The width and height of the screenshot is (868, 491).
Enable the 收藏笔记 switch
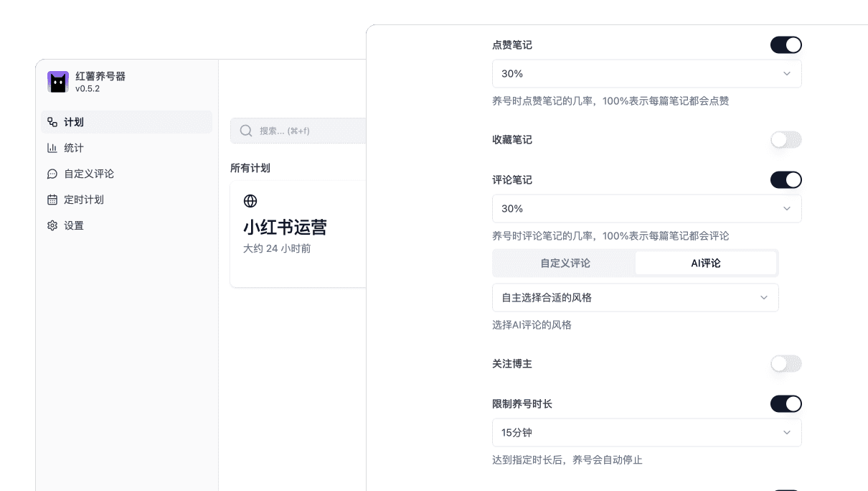[786, 140]
